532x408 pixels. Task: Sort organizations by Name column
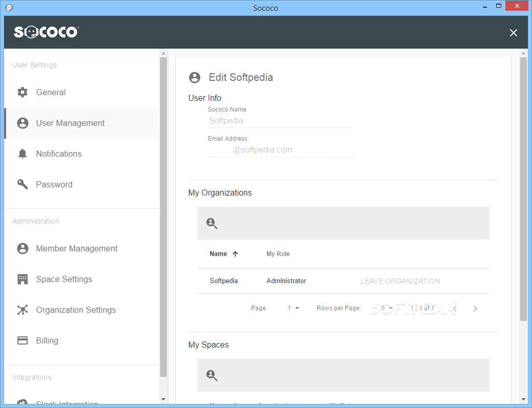[x=218, y=254]
